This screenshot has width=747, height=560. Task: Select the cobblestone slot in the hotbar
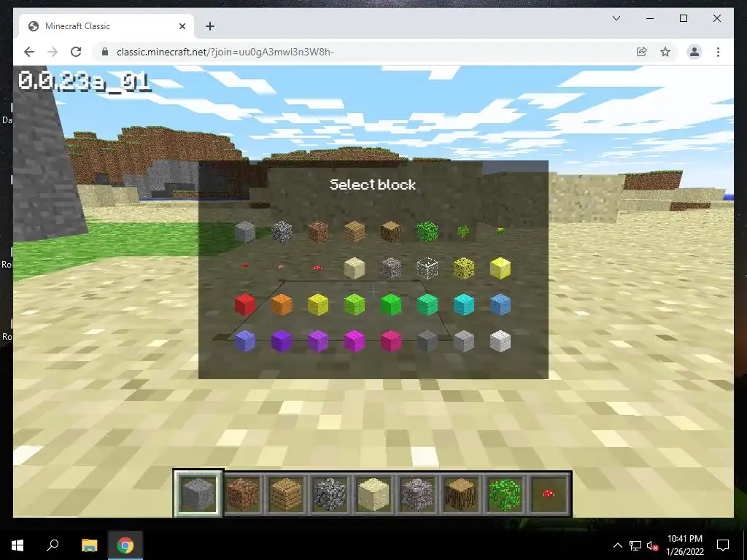(x=330, y=494)
